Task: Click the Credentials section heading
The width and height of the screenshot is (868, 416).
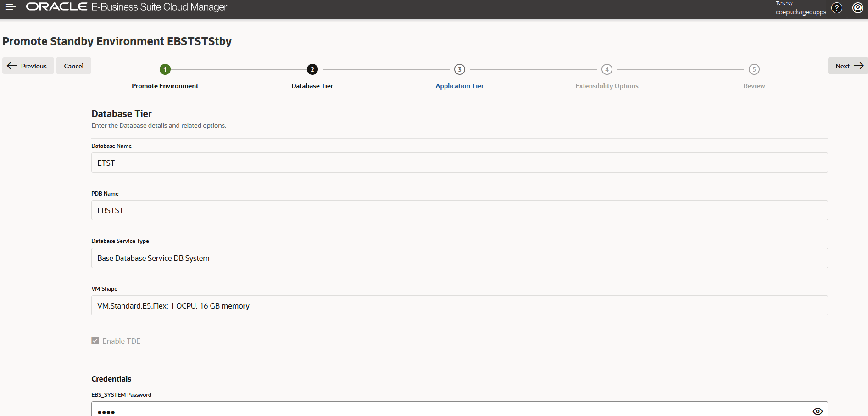Action: pos(111,379)
